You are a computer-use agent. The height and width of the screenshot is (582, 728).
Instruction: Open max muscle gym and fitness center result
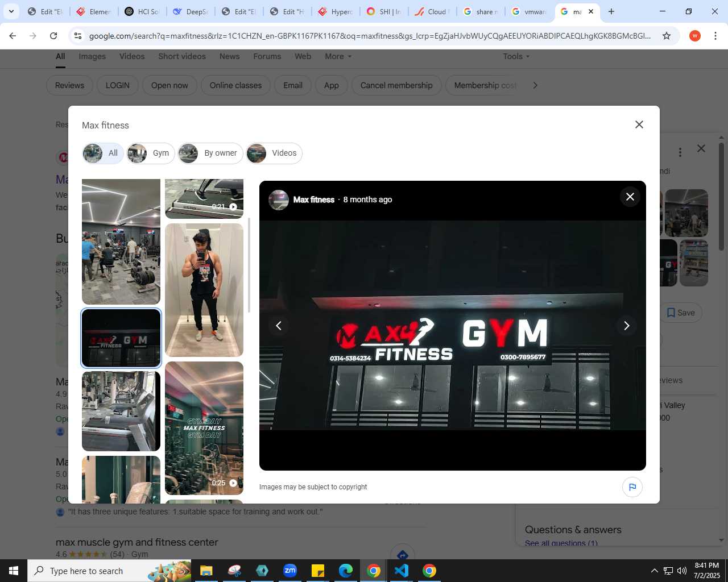(137, 542)
